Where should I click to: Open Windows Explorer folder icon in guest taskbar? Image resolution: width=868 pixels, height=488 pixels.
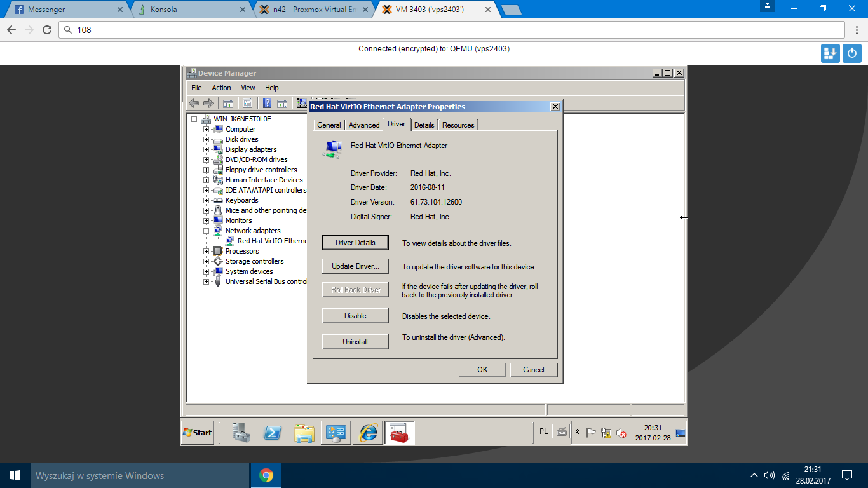[304, 433]
